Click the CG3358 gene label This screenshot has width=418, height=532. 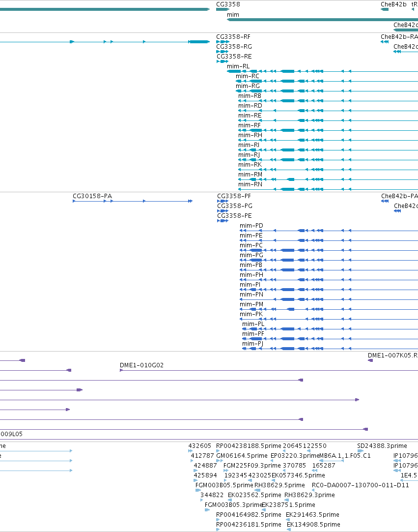pyautogui.click(x=228, y=4)
